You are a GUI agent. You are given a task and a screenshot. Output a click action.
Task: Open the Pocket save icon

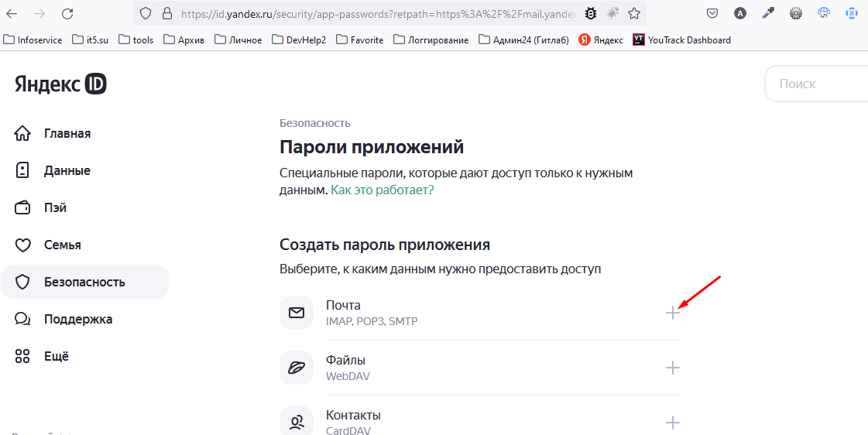[713, 13]
